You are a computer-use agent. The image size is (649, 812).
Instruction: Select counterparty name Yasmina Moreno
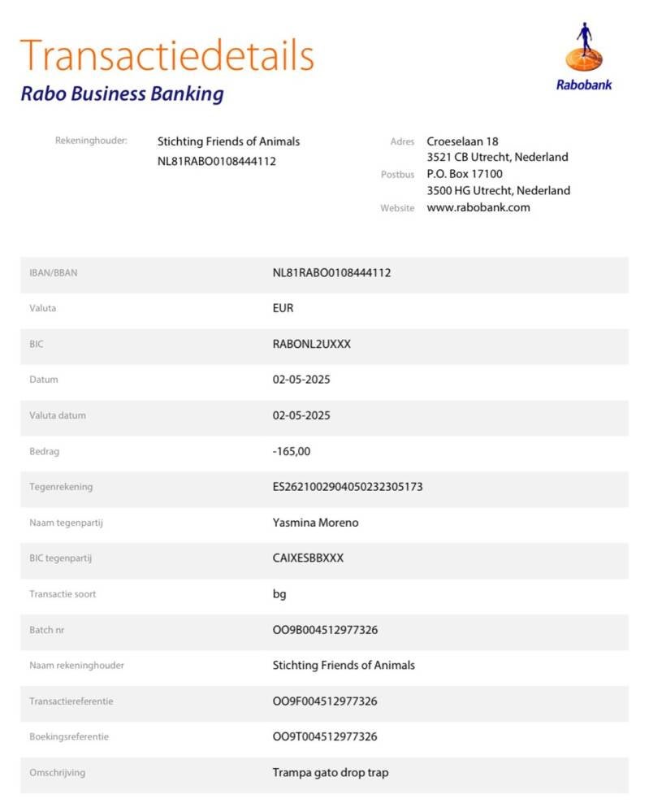click(x=315, y=523)
